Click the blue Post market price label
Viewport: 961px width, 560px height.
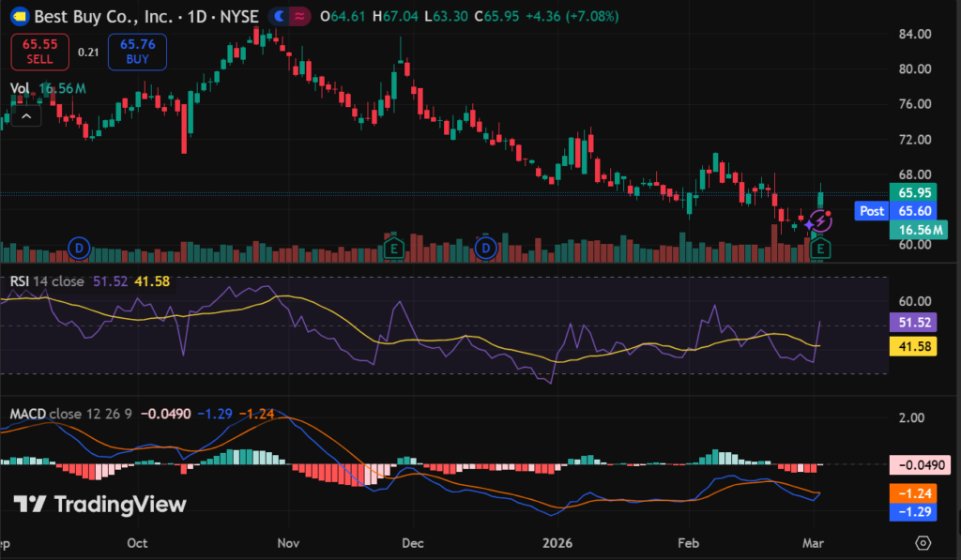coord(872,211)
